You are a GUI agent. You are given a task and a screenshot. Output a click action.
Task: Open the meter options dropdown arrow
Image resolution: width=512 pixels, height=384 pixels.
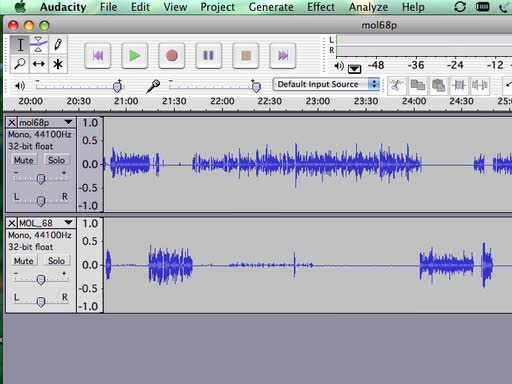354,69
